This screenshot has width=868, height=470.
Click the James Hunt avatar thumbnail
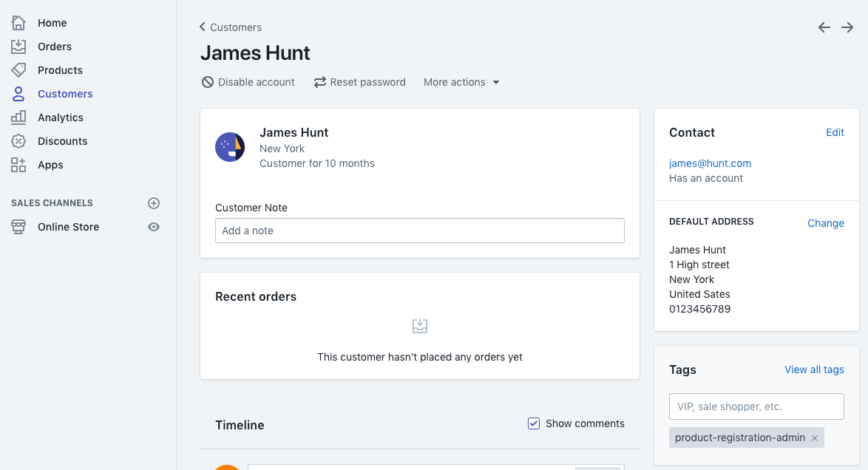[230, 147]
